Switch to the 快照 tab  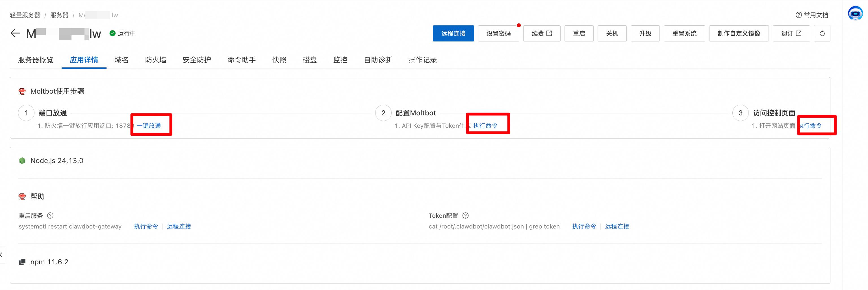click(x=279, y=60)
